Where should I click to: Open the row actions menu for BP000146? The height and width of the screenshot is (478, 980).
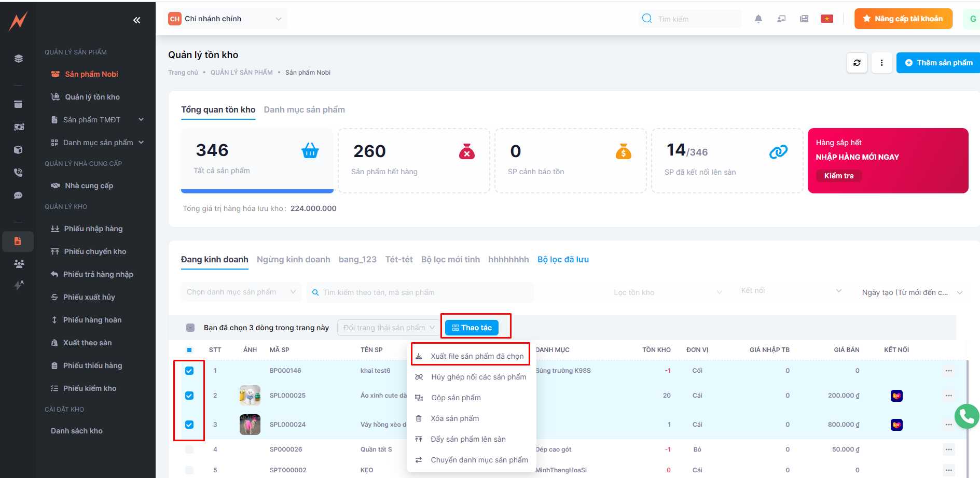click(x=948, y=371)
